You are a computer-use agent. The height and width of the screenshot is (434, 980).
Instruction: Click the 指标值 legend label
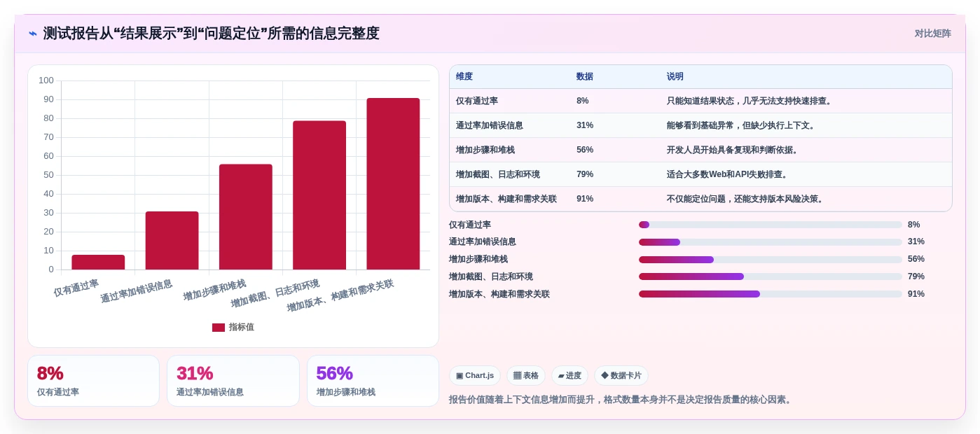[x=242, y=328]
